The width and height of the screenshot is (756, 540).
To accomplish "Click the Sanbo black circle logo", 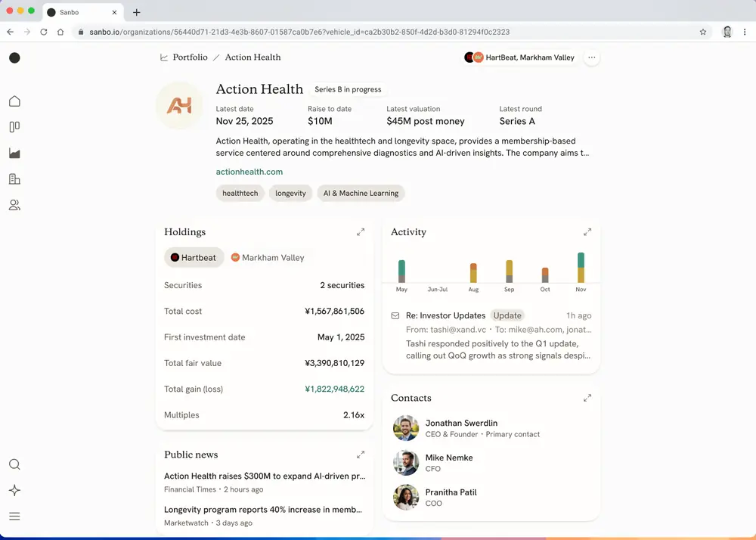I will click(14, 57).
